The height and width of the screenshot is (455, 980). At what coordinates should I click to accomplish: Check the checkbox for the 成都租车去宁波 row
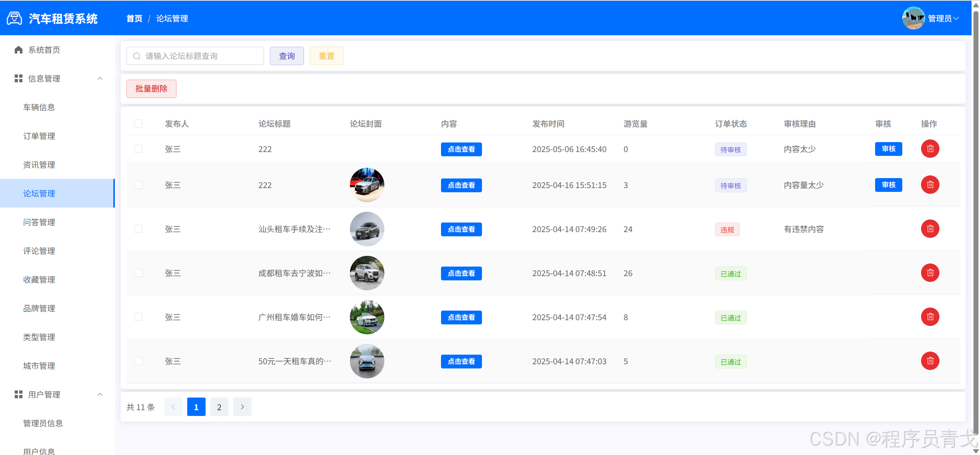click(138, 273)
